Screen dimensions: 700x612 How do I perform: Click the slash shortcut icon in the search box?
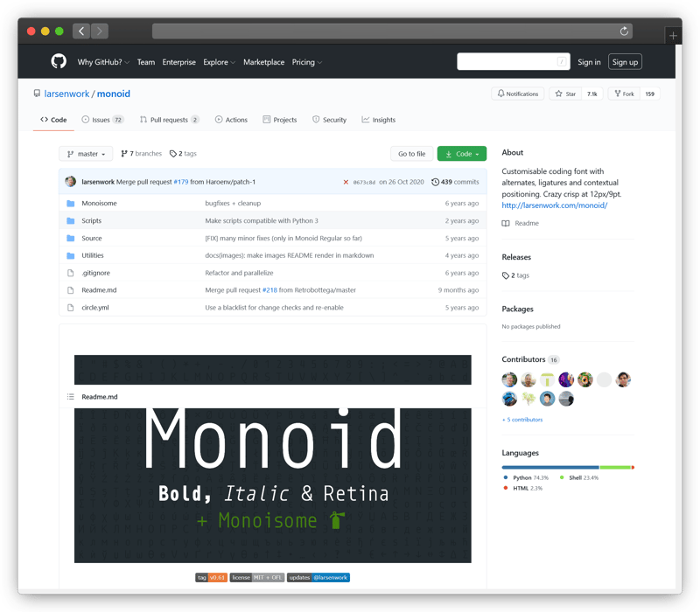tap(562, 61)
